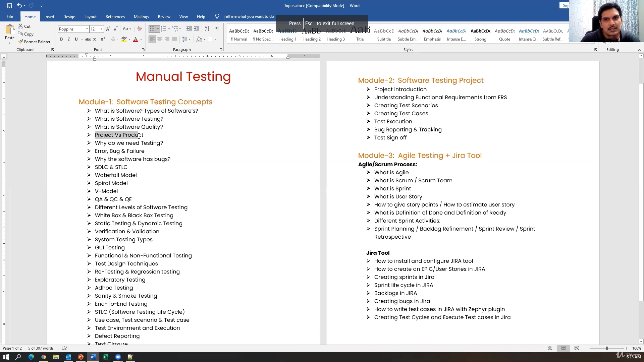
Task: Apply red font color
Action: (136, 40)
